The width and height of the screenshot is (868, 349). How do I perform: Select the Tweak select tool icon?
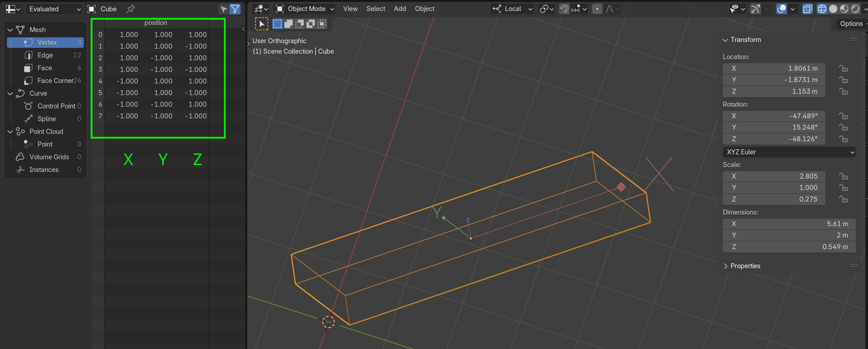coord(261,24)
